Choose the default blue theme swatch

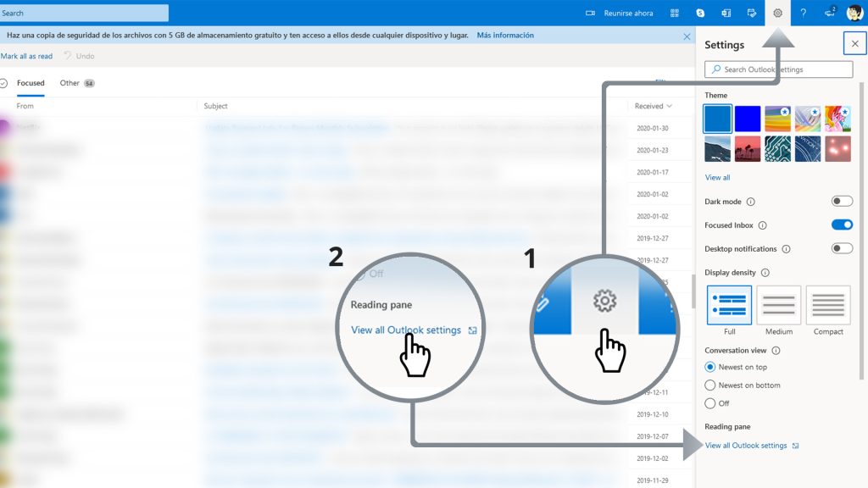coord(717,119)
